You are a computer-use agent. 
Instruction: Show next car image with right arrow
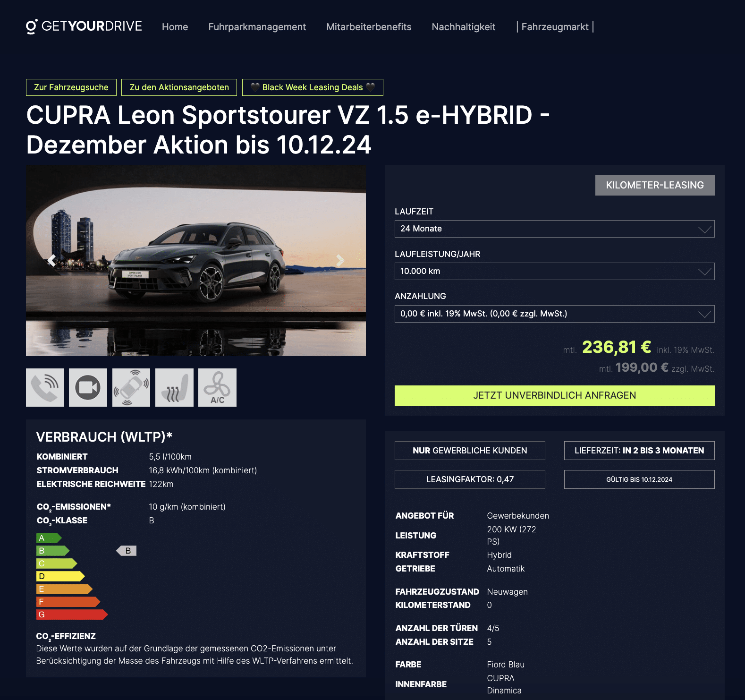pos(340,260)
